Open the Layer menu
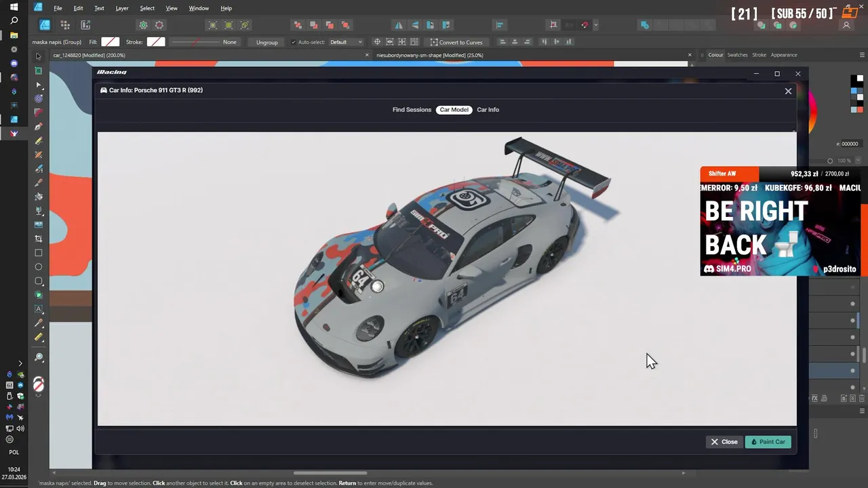This screenshot has height=488, width=868. (x=122, y=8)
